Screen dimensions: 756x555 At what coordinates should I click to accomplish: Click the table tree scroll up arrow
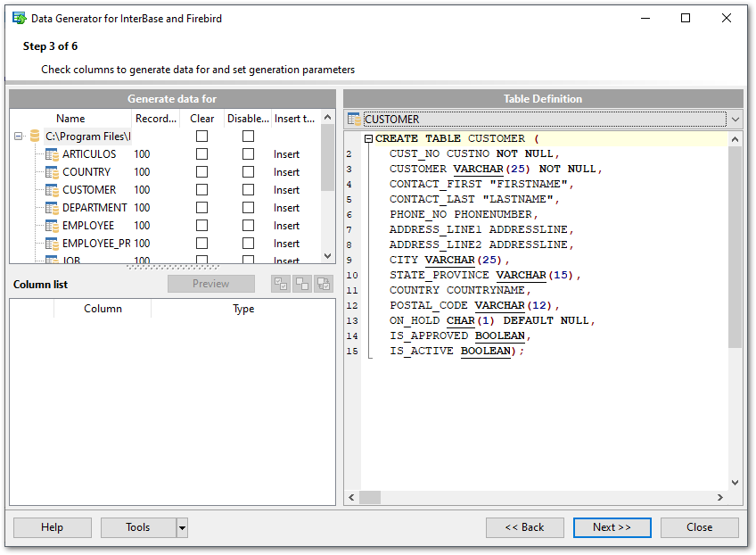coord(328,117)
